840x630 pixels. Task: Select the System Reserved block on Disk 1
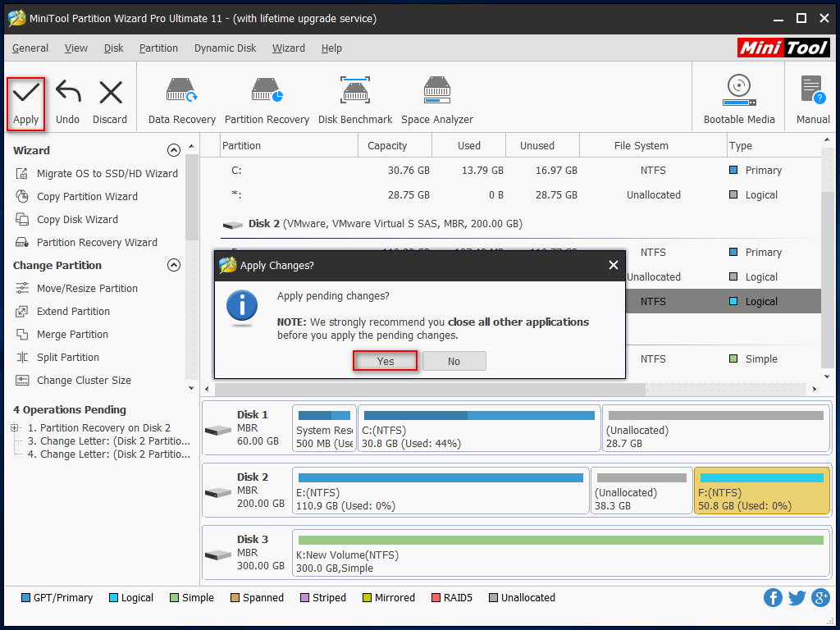tap(324, 428)
